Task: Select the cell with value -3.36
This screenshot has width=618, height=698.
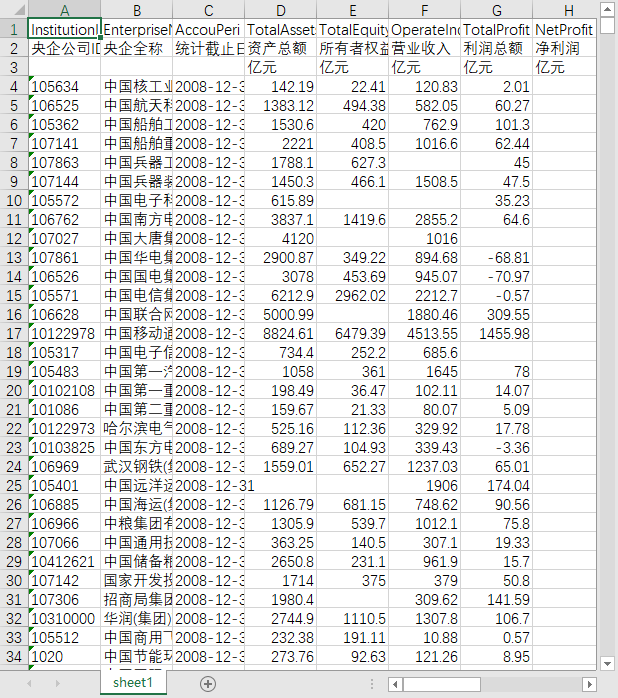Action: (x=496, y=447)
